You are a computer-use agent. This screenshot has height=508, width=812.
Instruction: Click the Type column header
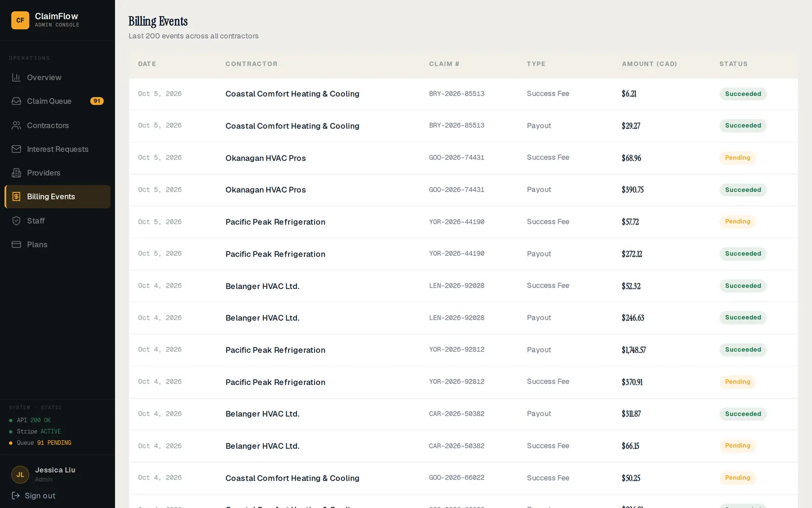point(536,64)
